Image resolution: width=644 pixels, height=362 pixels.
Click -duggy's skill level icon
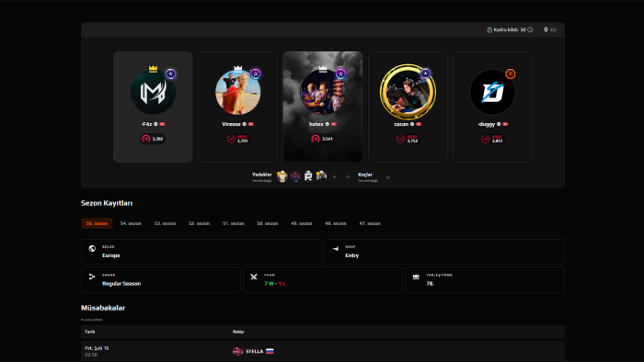pyautogui.click(x=486, y=140)
